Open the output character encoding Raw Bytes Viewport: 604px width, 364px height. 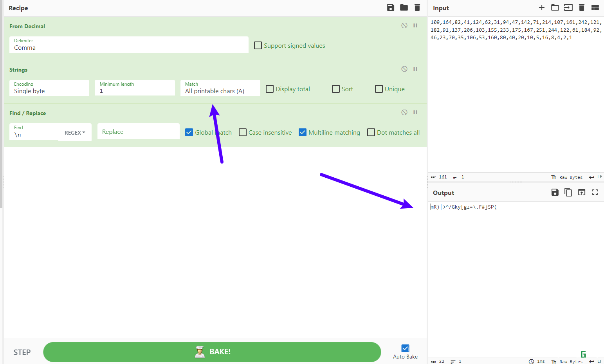(567, 361)
